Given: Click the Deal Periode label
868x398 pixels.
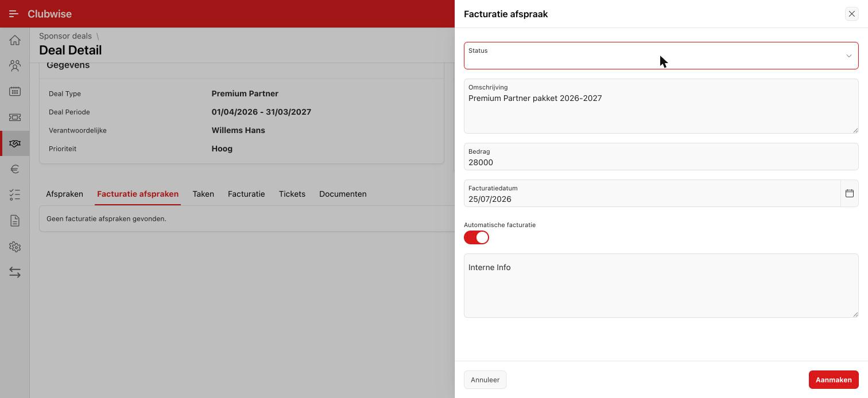Looking at the screenshot, I should click(69, 112).
